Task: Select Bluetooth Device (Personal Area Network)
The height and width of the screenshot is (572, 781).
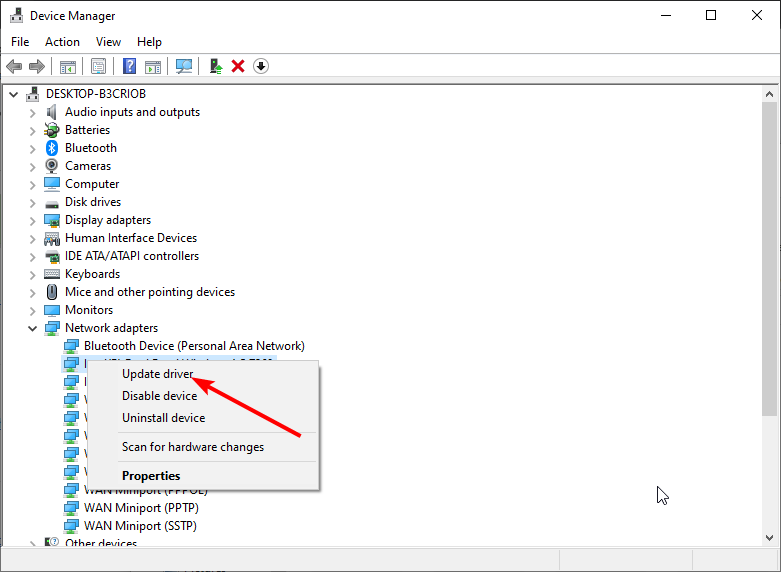Action: (194, 346)
